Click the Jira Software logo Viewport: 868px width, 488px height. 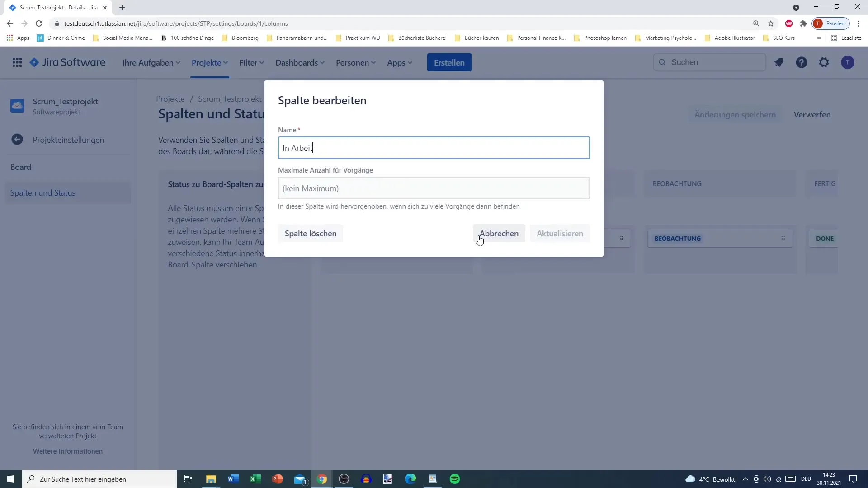pyautogui.click(x=68, y=62)
